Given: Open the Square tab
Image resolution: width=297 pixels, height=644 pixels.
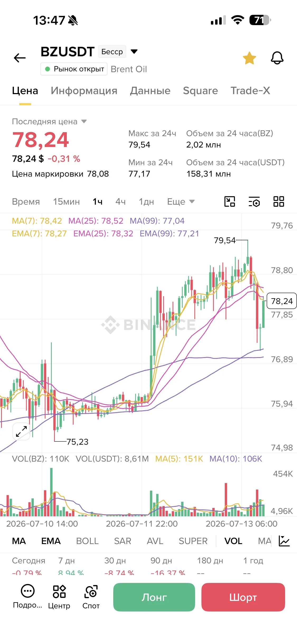Looking at the screenshot, I should coord(200,91).
